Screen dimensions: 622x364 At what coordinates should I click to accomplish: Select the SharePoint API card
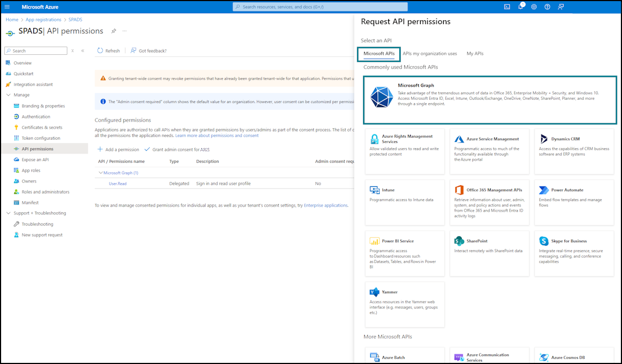click(489, 253)
